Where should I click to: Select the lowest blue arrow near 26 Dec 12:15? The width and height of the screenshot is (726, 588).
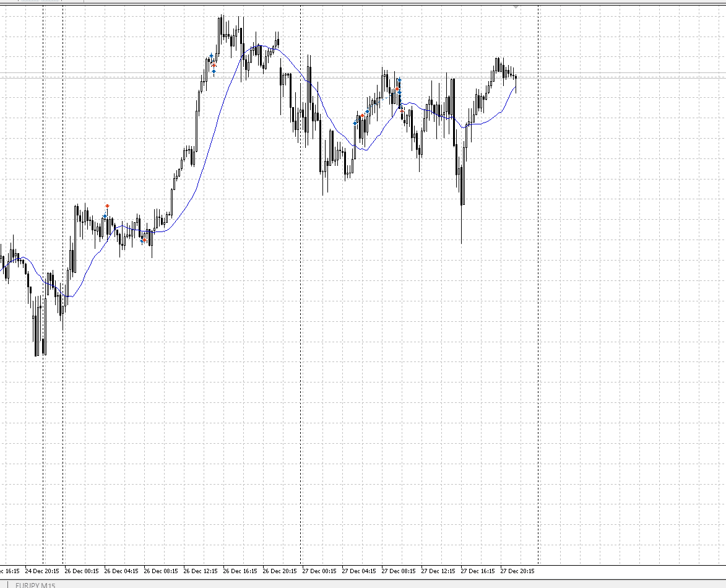point(214,71)
